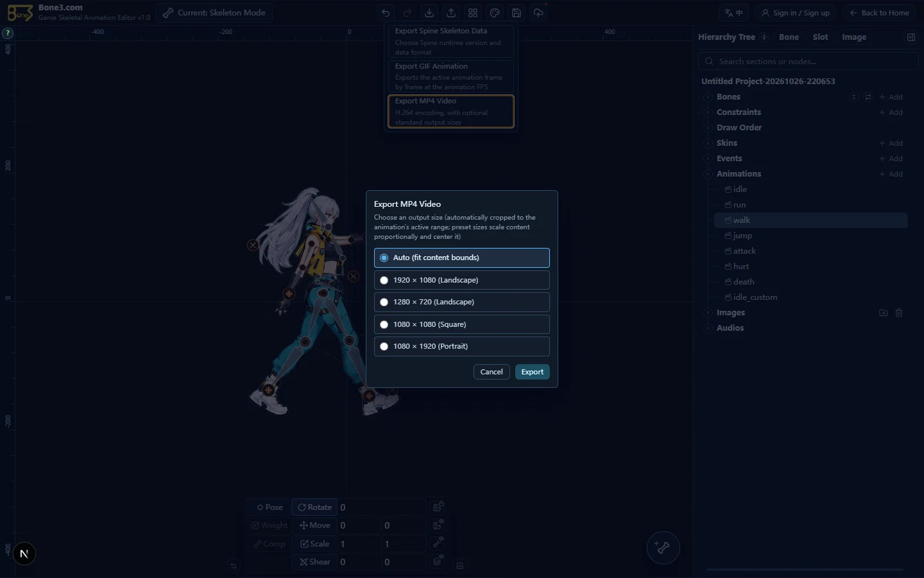Select the 1080 × 1080 (Square) option
The image size is (924, 578).
[462, 324]
